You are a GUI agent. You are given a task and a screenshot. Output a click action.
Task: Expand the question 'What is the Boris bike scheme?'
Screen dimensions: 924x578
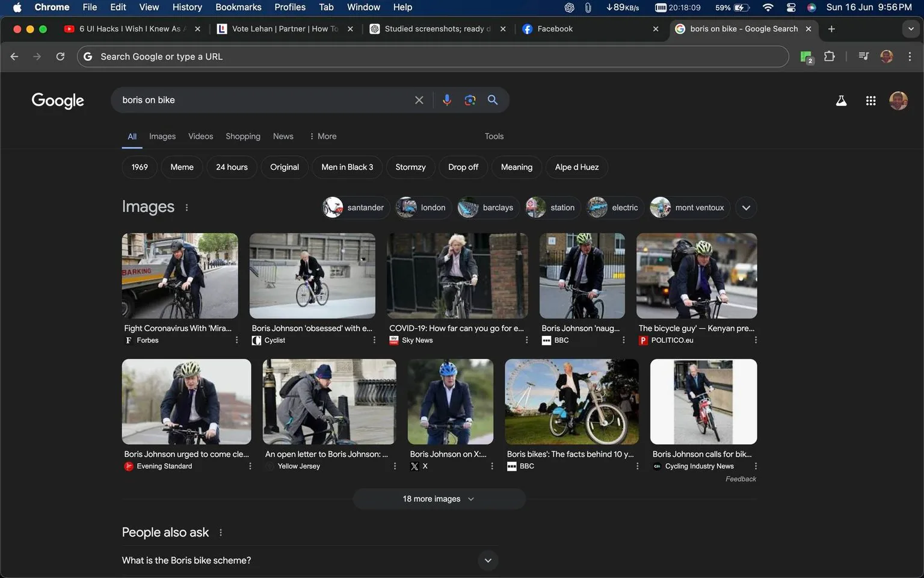pos(487,560)
